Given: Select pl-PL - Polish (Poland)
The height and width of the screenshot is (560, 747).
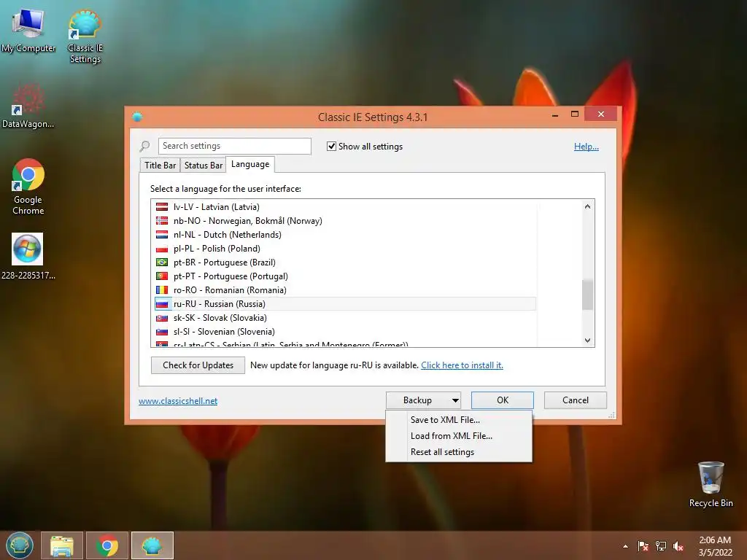Looking at the screenshot, I should click(345, 249).
